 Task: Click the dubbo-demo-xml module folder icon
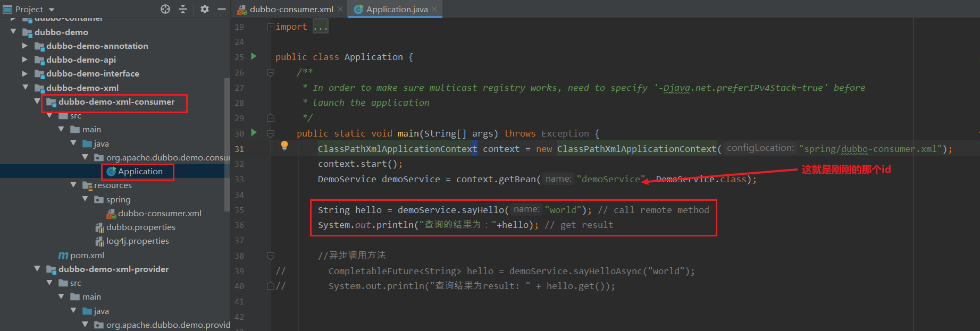click(x=39, y=88)
